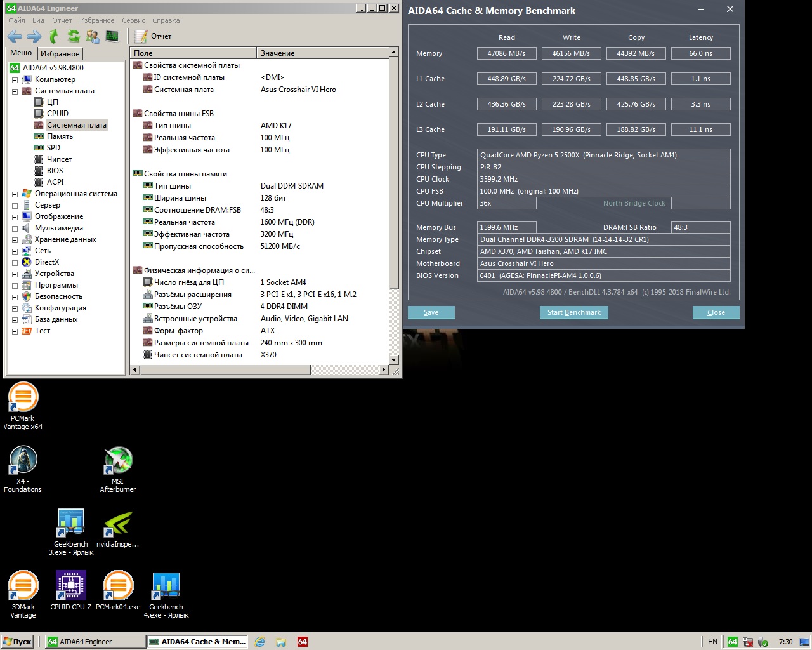Select the MSI Afterburner desktop icon
812x650 pixels.
coord(118,469)
